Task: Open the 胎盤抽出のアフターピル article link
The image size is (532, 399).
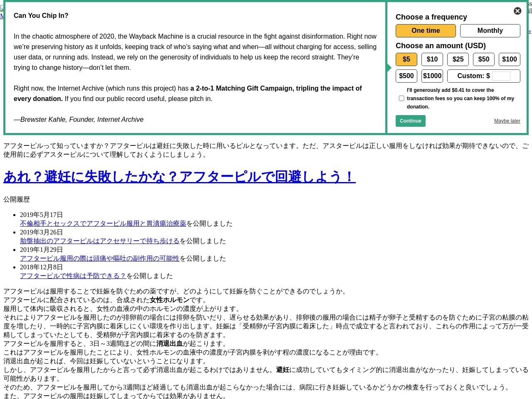Action: click(x=100, y=241)
